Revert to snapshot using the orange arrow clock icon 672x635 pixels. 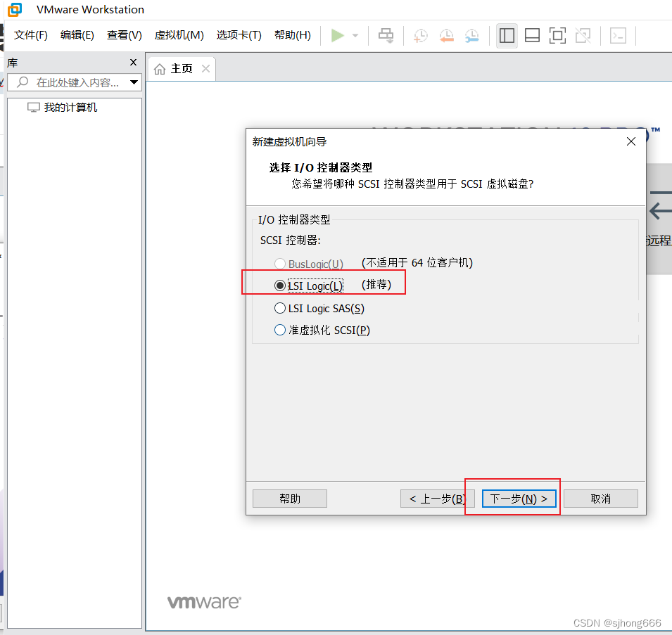[x=447, y=36]
